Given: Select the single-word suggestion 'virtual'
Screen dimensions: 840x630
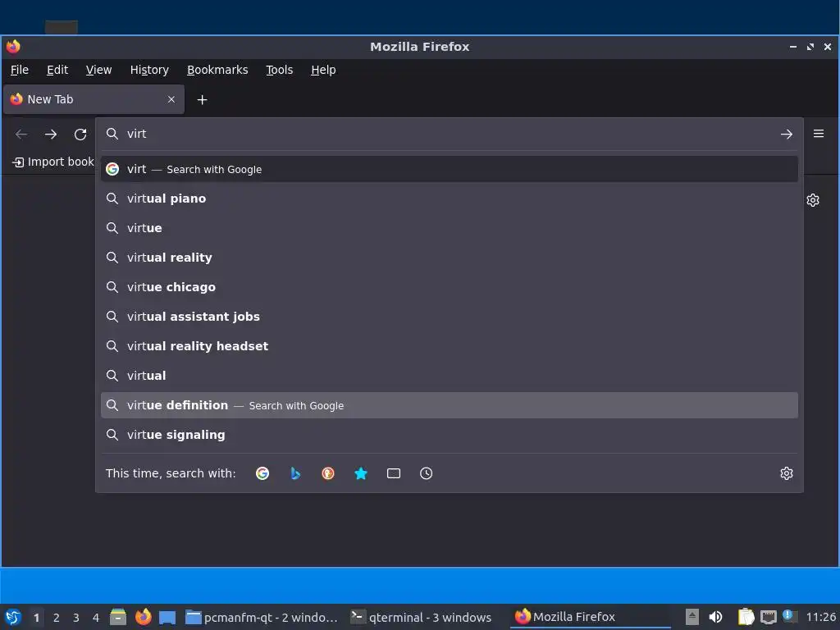Looking at the screenshot, I should coord(449,376).
